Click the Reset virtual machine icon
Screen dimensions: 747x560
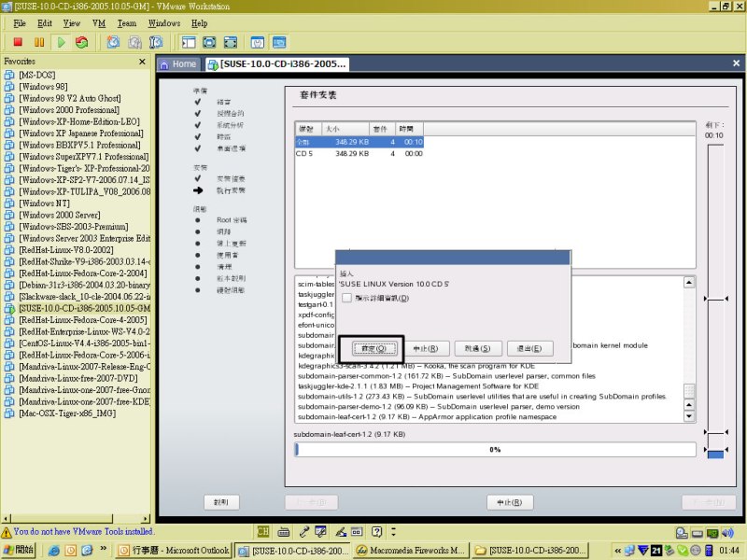(82, 42)
